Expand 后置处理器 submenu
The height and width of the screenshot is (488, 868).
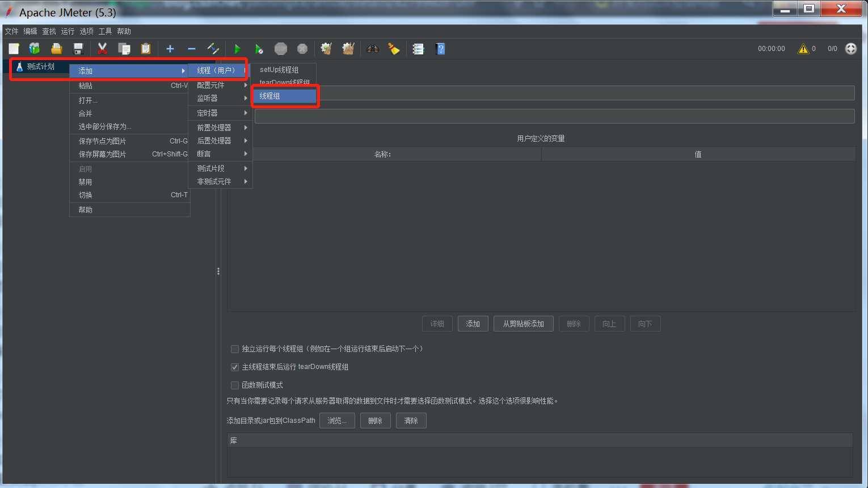click(221, 141)
